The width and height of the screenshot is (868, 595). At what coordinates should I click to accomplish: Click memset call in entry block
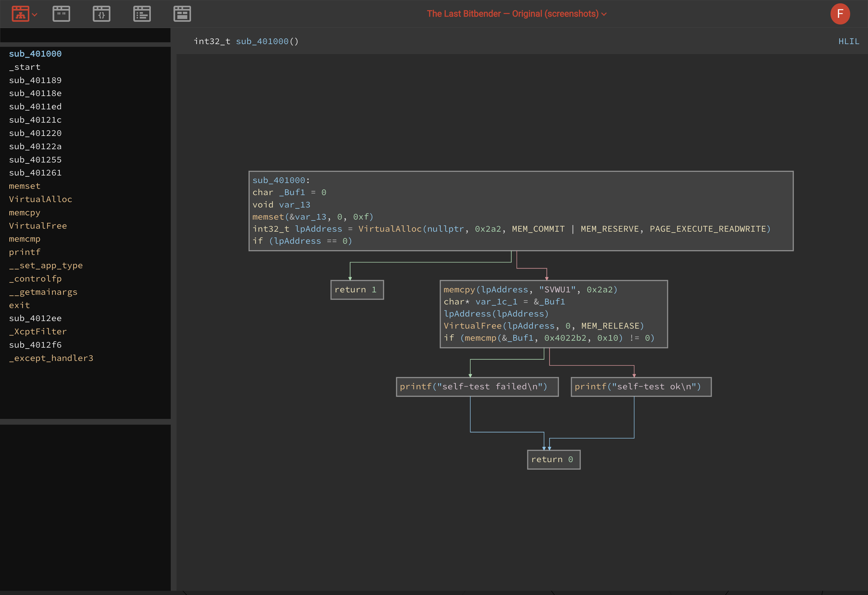[268, 217]
